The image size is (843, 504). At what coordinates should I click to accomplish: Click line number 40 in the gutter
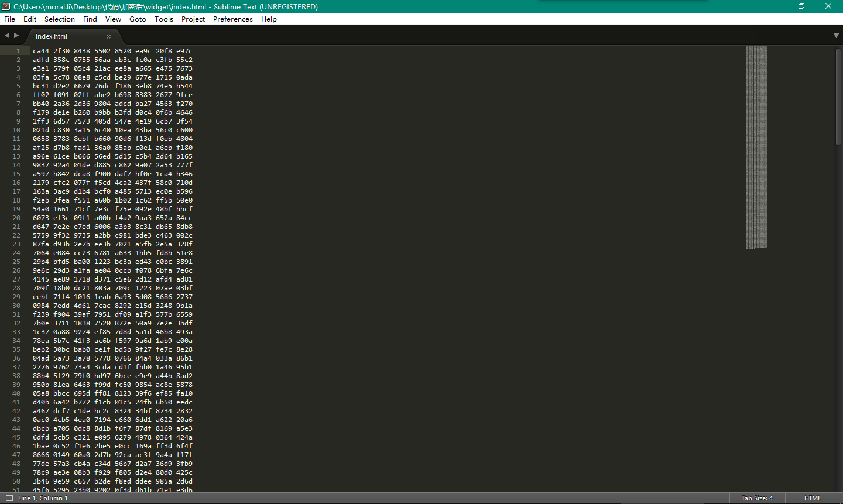[x=16, y=393]
